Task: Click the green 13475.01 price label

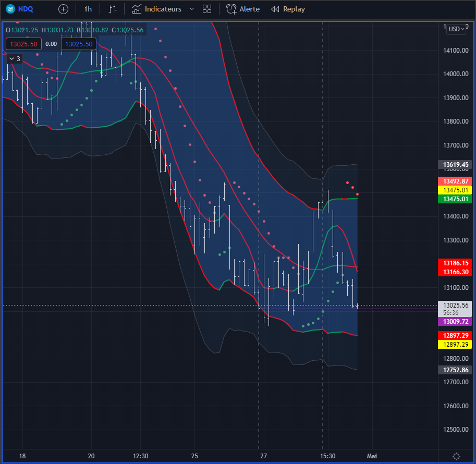Action: (x=456, y=199)
